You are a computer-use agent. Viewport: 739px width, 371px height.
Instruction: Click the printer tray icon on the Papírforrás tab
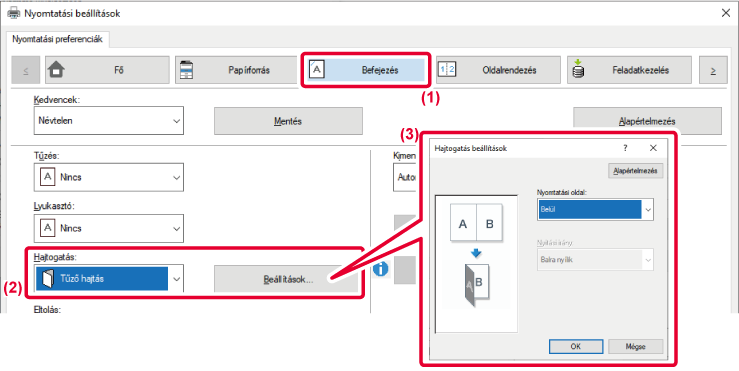point(187,70)
